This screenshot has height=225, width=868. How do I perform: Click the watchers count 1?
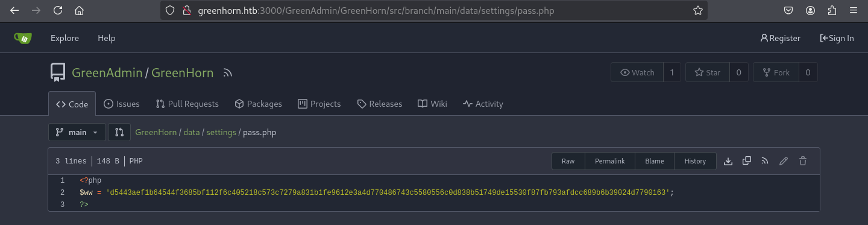672,72
